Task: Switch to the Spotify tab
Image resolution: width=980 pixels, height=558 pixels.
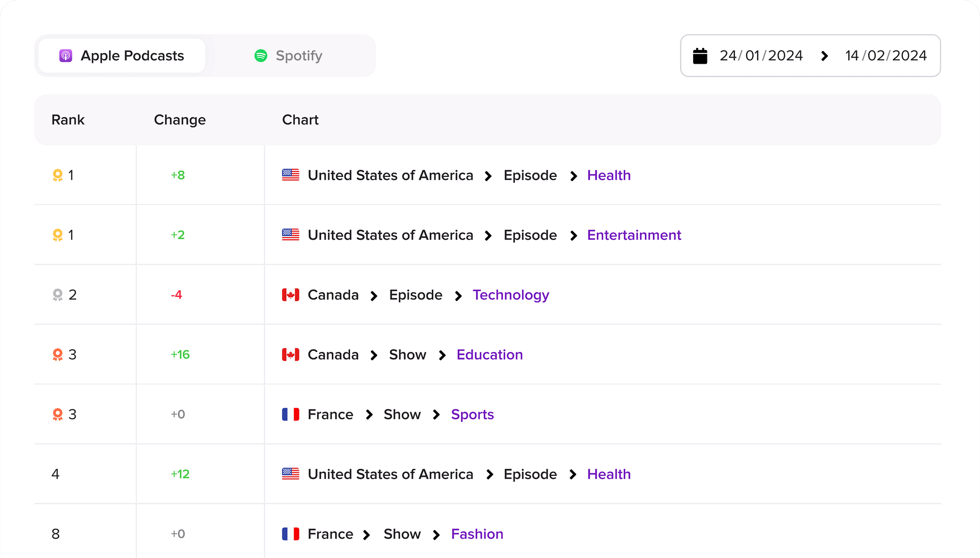Action: [x=289, y=56]
